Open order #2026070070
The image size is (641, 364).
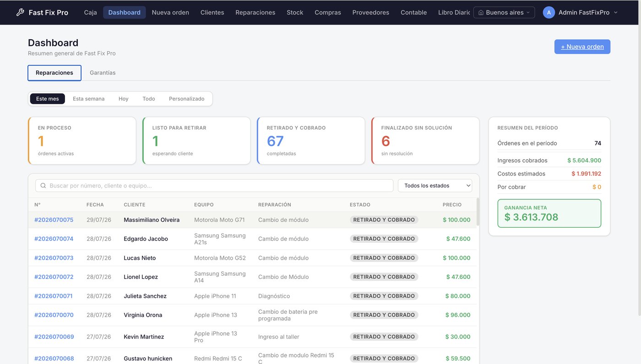54,315
